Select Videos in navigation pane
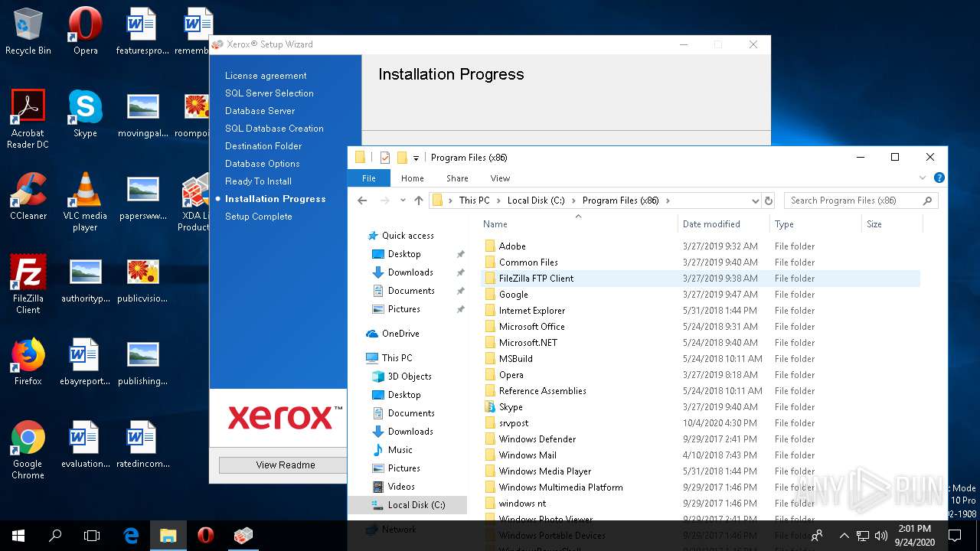This screenshot has height=551, width=980. [x=401, y=487]
